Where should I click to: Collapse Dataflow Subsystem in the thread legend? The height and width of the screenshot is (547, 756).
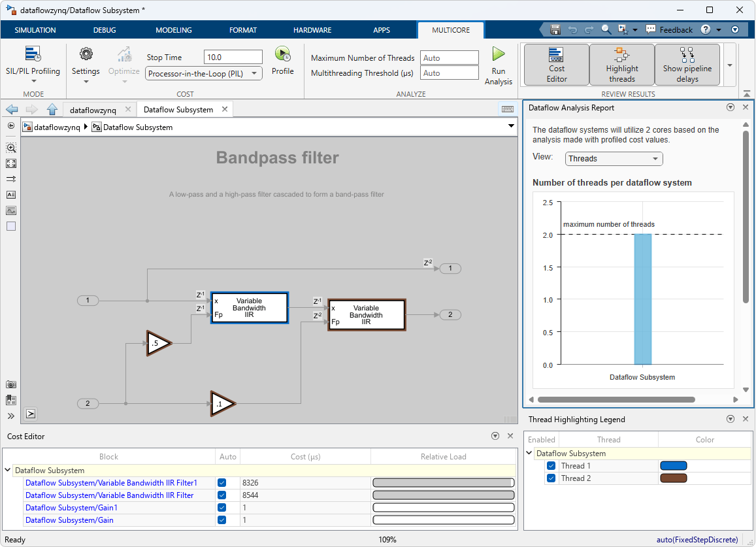[x=529, y=453]
